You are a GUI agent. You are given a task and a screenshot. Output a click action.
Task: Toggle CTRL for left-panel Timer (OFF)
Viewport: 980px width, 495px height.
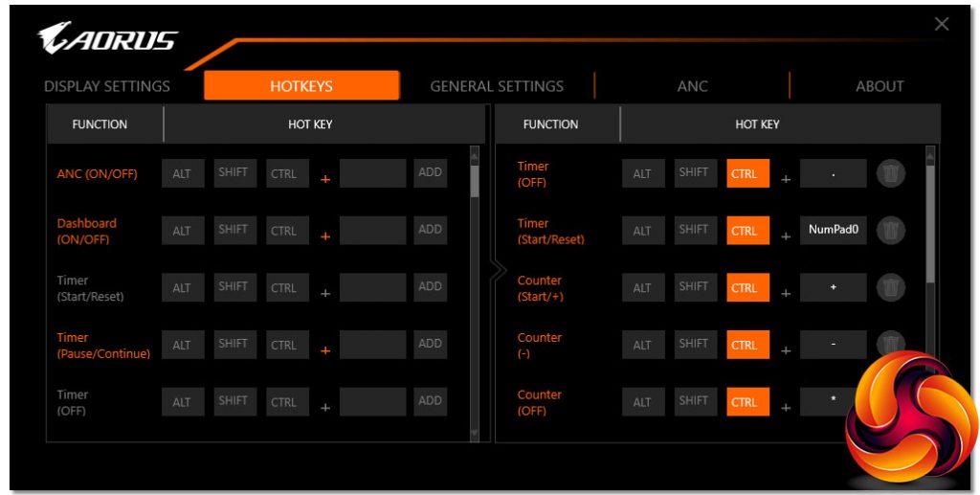pyautogui.click(x=287, y=401)
